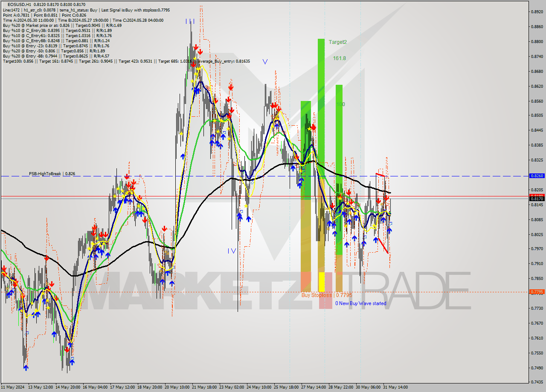The height and width of the screenshot is (392, 546).
Task: Click the 0.8260 price tag on axis
Action: [x=536, y=176]
